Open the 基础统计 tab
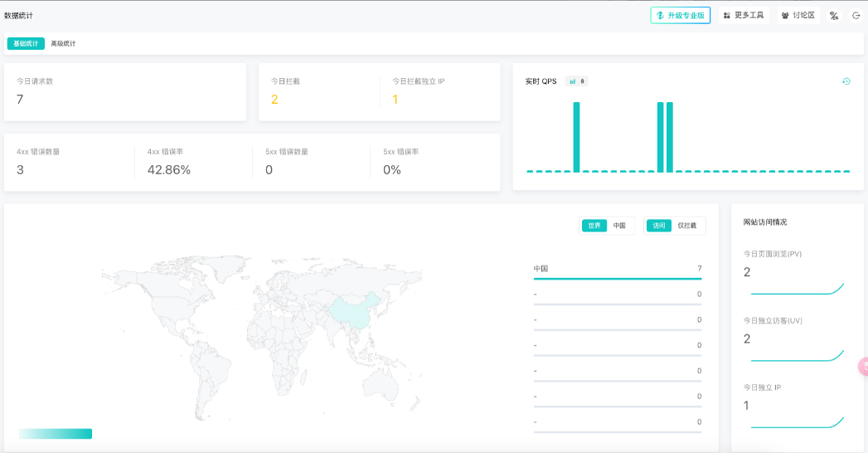Image resolution: width=868 pixels, height=453 pixels. click(26, 43)
